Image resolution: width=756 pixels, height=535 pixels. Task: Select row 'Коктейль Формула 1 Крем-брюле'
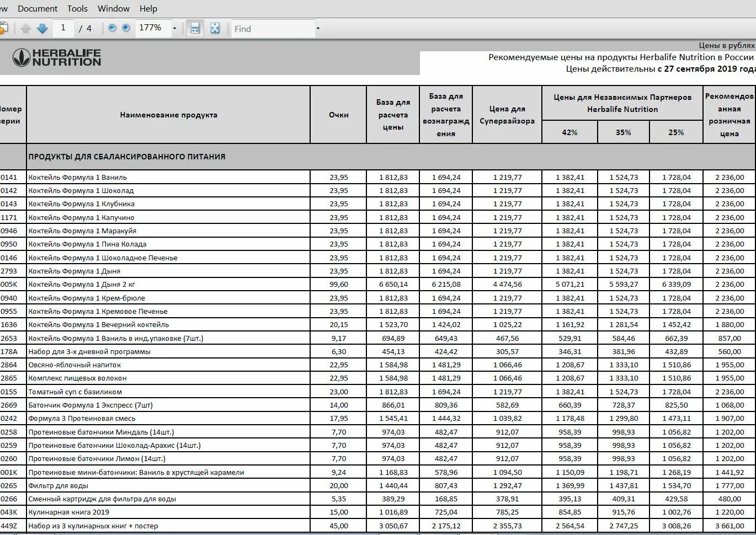[377, 298]
